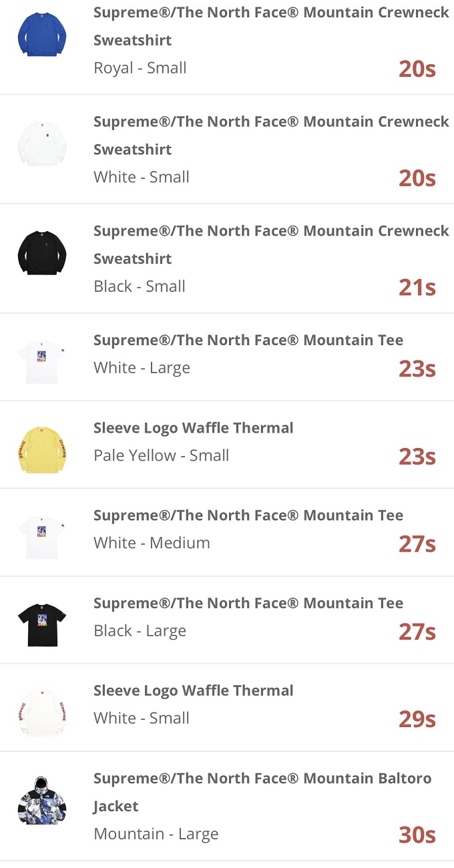Click the 'Royal - Small' variant label
The height and width of the screenshot is (868, 454).
click(140, 68)
